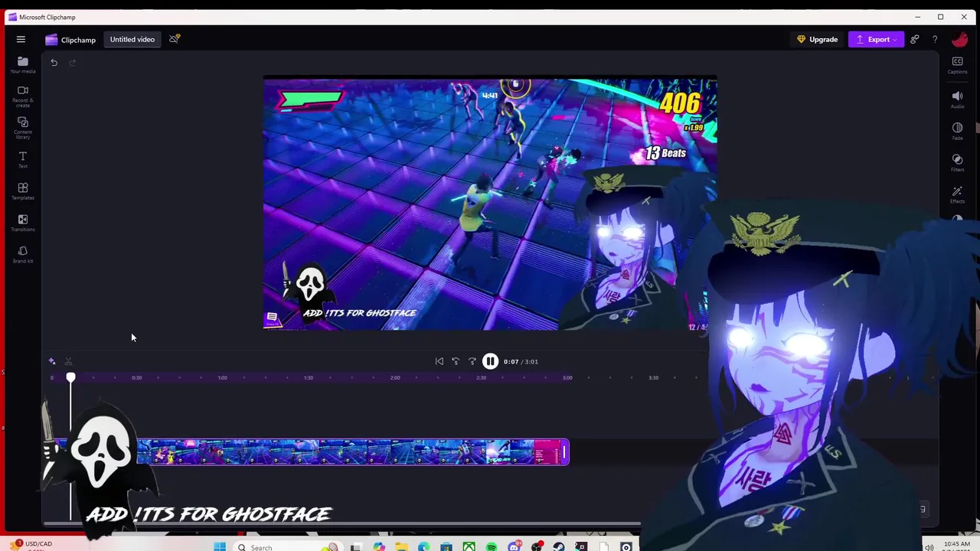The image size is (980, 551).
Task: Click the auto compose sparkle icon
Action: (52, 361)
